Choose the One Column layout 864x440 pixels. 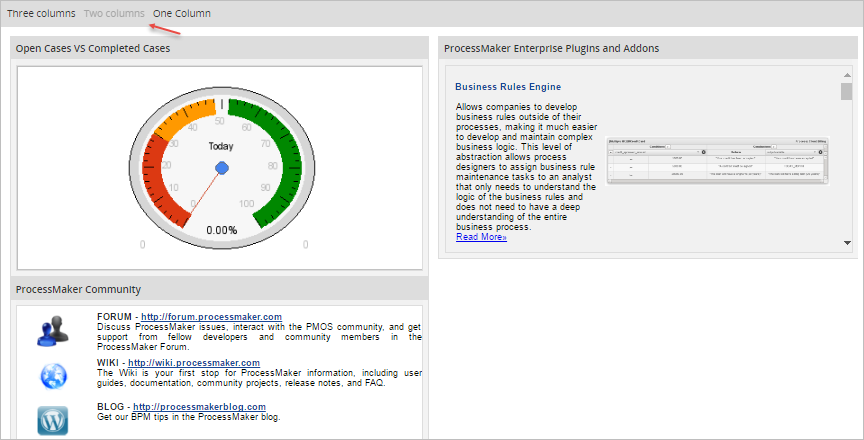[x=182, y=14]
